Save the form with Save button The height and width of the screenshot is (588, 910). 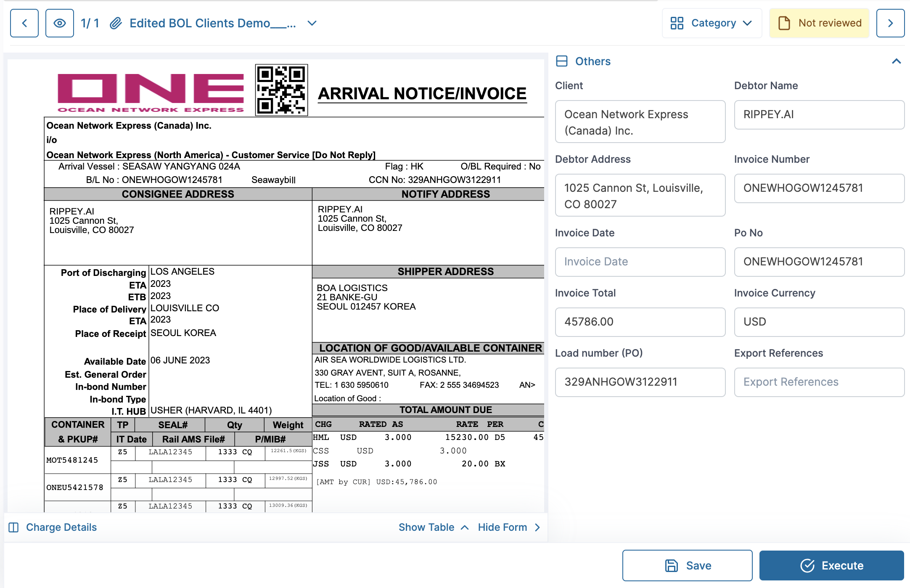point(687,566)
